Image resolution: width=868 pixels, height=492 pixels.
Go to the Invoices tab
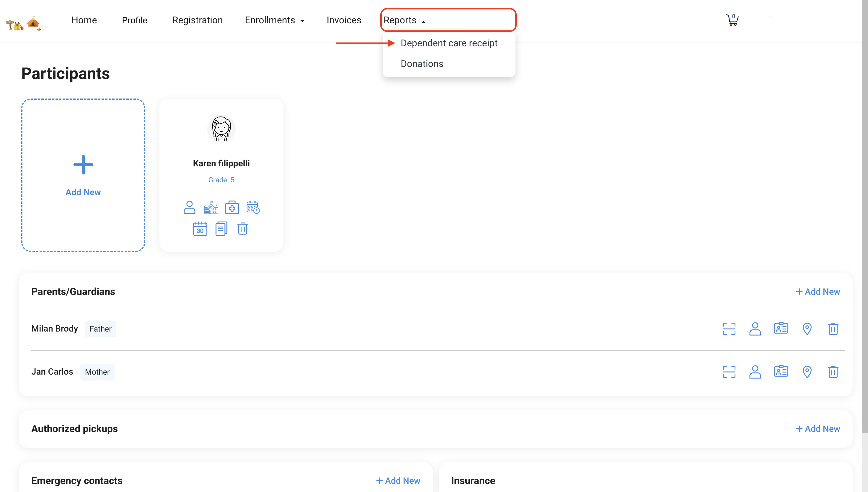coord(344,20)
